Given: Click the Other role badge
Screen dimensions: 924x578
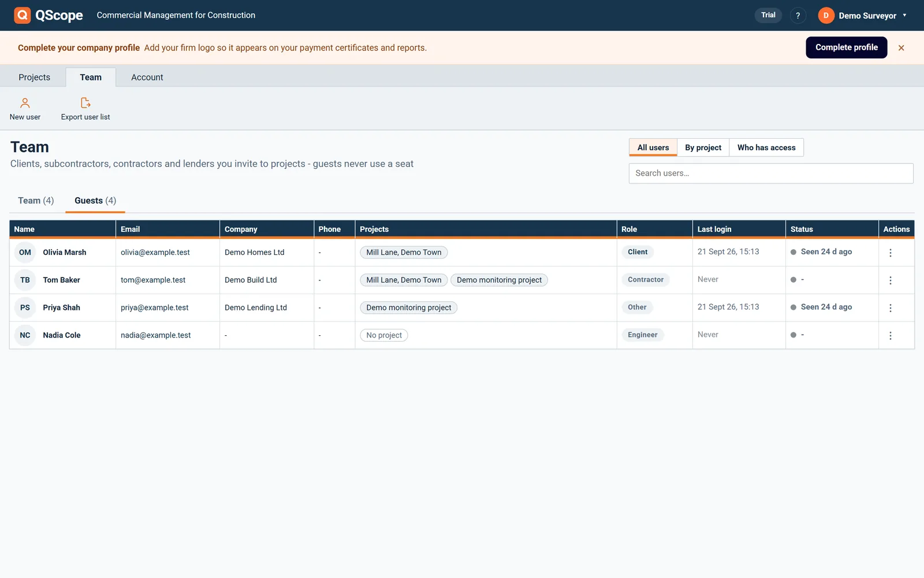Looking at the screenshot, I should (637, 307).
